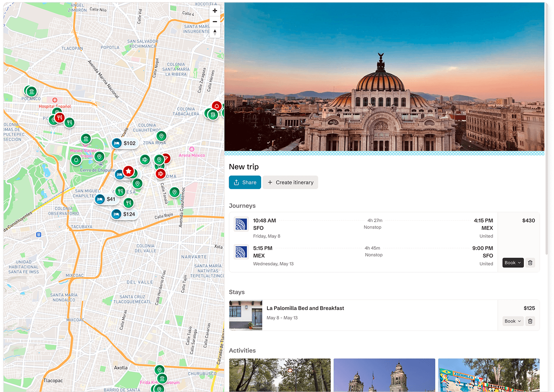Open the Book dropdown for La Palomilla Bed and Breakfast

[x=512, y=321]
